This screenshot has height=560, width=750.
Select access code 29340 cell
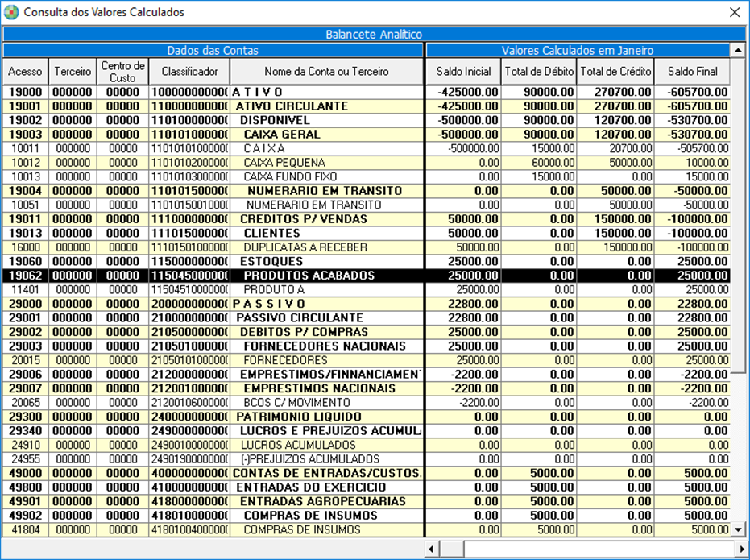pyautogui.click(x=25, y=431)
